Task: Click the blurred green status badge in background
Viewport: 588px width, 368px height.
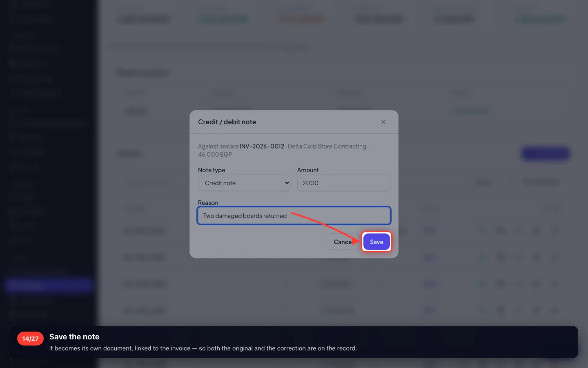Action: [471, 110]
